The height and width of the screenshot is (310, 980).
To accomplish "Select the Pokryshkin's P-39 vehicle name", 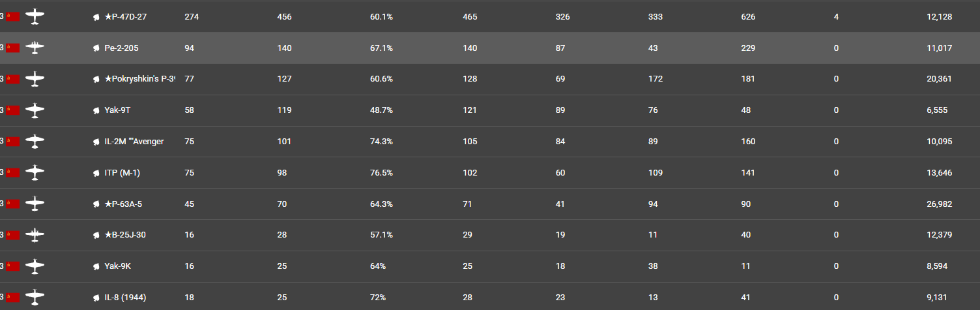I will pyautogui.click(x=139, y=80).
